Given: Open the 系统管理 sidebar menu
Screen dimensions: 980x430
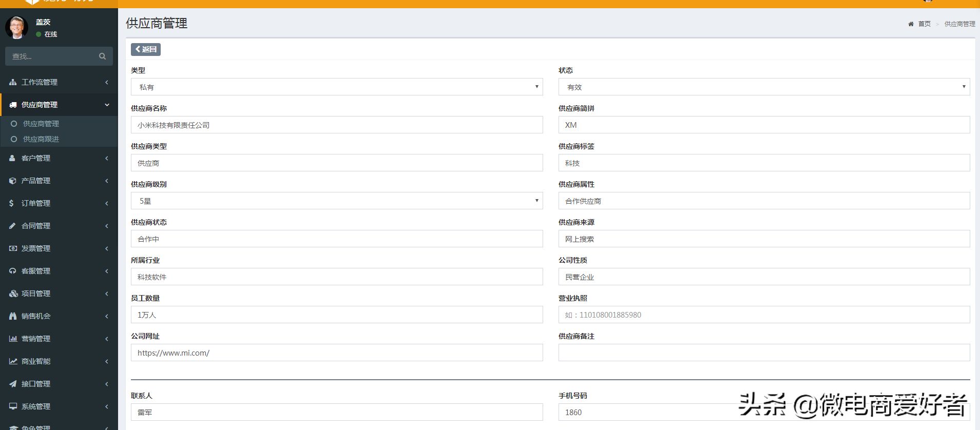Looking at the screenshot, I should click(x=59, y=406).
